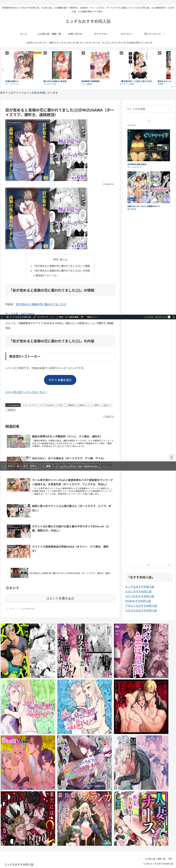The image size is (176, 868).
Task: Open carousel item ranked number 3
Action: point(100,68)
